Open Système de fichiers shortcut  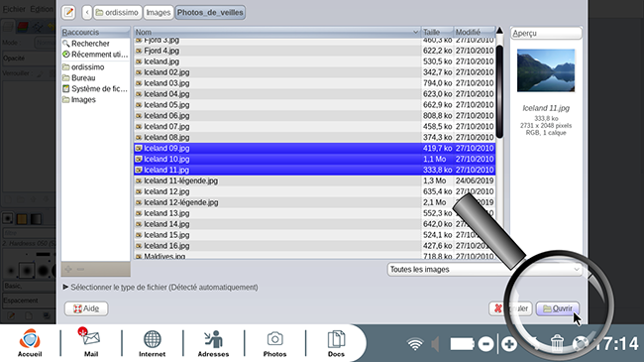[95, 89]
